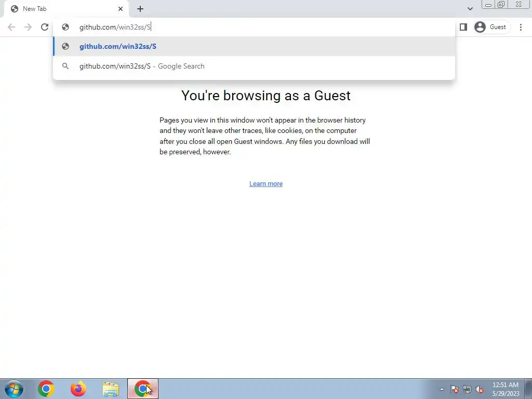Select the github.com/win32ss/S URL suggestion
Viewport: 532px width, 399px height.
pos(254,46)
